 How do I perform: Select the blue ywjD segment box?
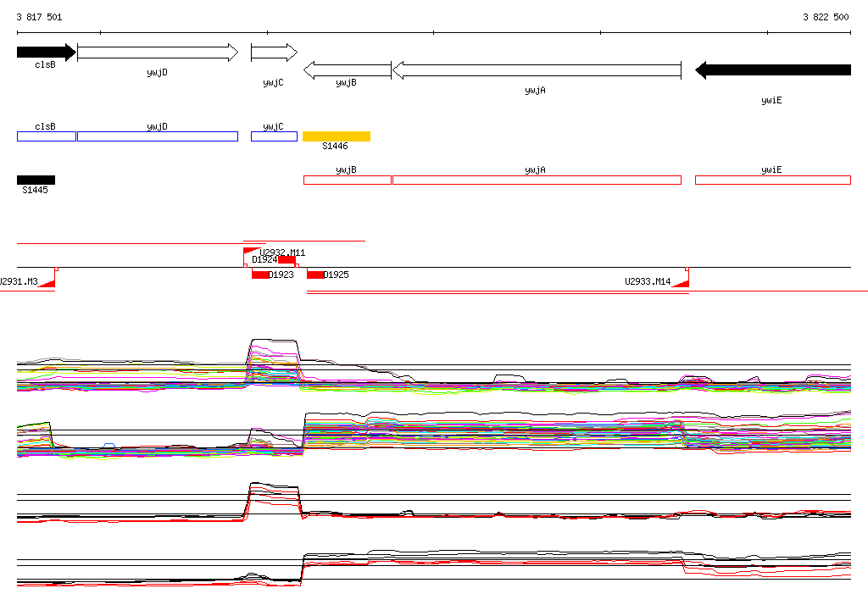[158, 136]
